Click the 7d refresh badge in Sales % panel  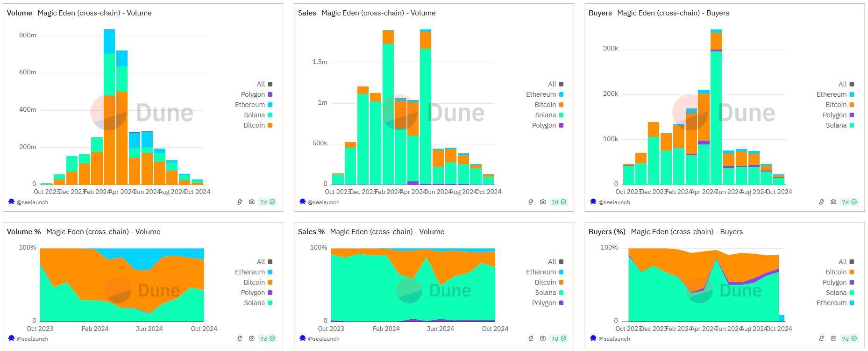click(559, 338)
